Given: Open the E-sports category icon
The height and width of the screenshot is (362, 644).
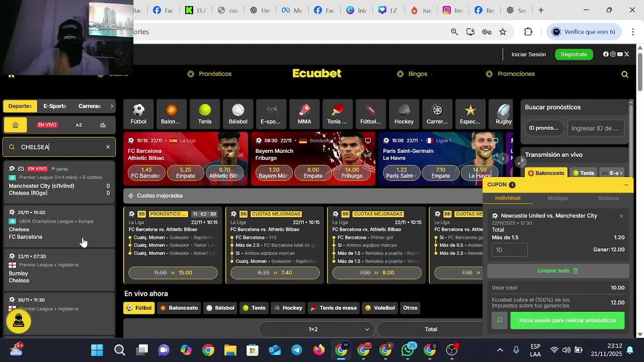Looking at the screenshot, I should pyautogui.click(x=271, y=114).
